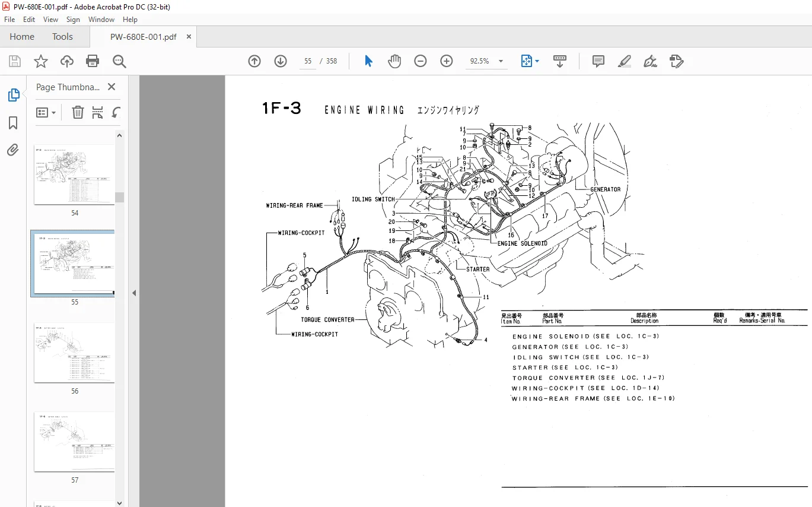
Task: Open the Edit menu
Action: (29, 20)
